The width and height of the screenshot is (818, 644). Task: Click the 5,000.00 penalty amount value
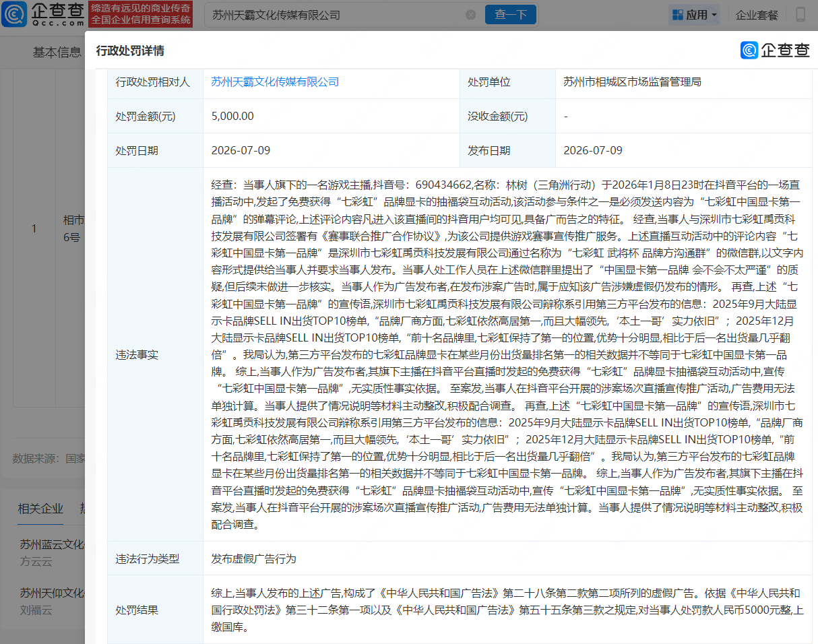click(232, 116)
